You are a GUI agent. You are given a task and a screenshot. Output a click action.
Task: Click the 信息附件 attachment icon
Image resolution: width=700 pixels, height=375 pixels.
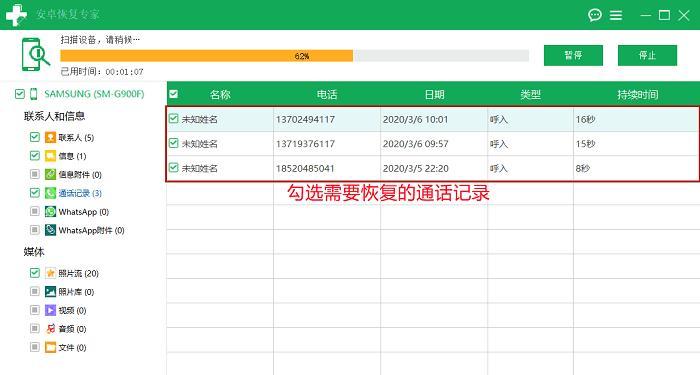pos(50,174)
